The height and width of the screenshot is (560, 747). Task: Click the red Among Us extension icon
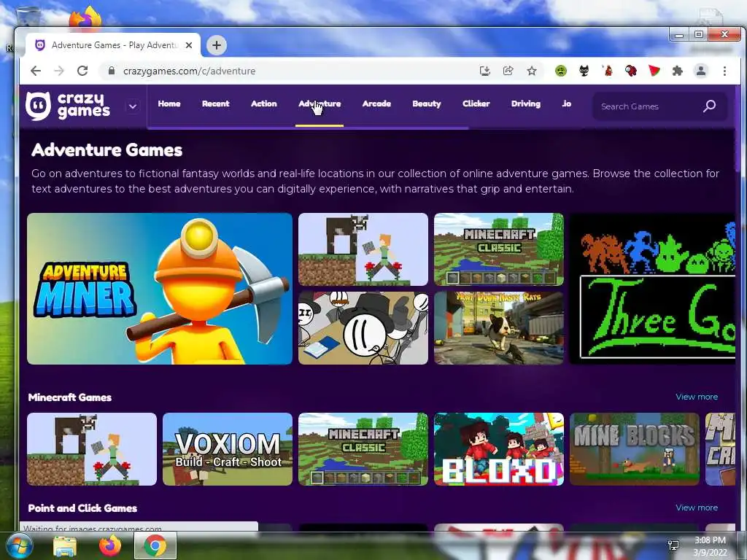[x=631, y=71]
